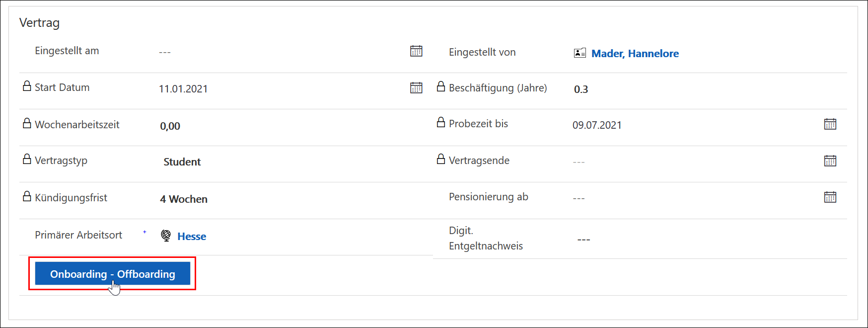Open calendar icon for Vertragsende
Screen dimensions: 868x328
click(830, 161)
